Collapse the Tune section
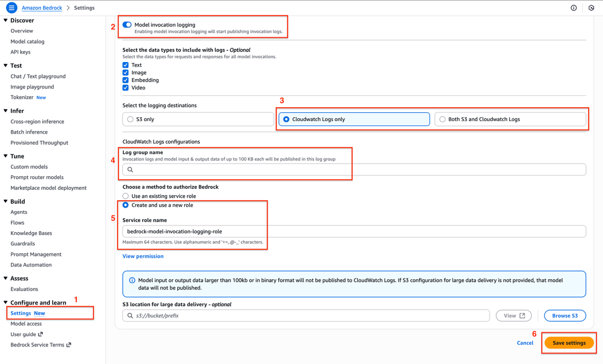Screen dimensions: 603x364 click(5, 156)
